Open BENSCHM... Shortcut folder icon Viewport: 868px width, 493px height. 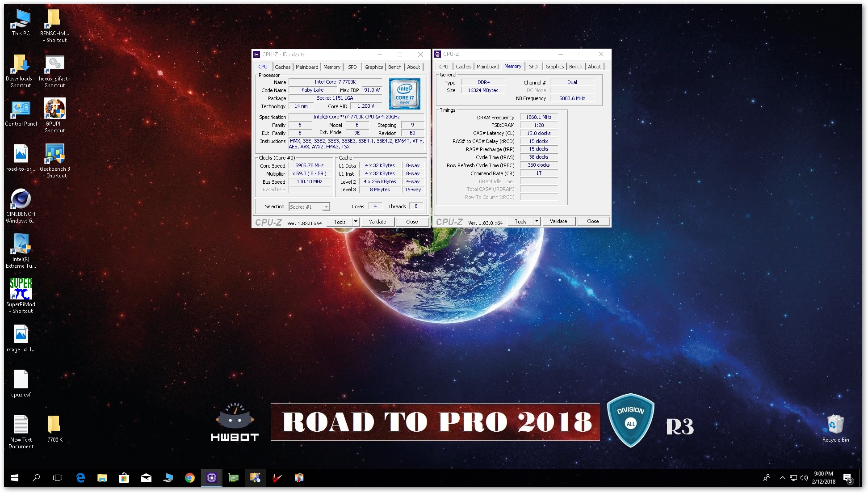55,26
